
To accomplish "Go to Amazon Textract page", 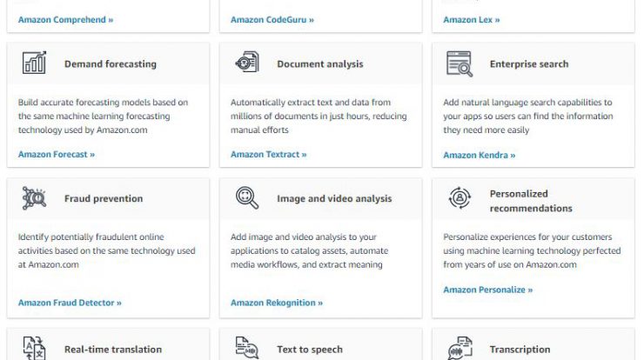I will click(x=269, y=154).
